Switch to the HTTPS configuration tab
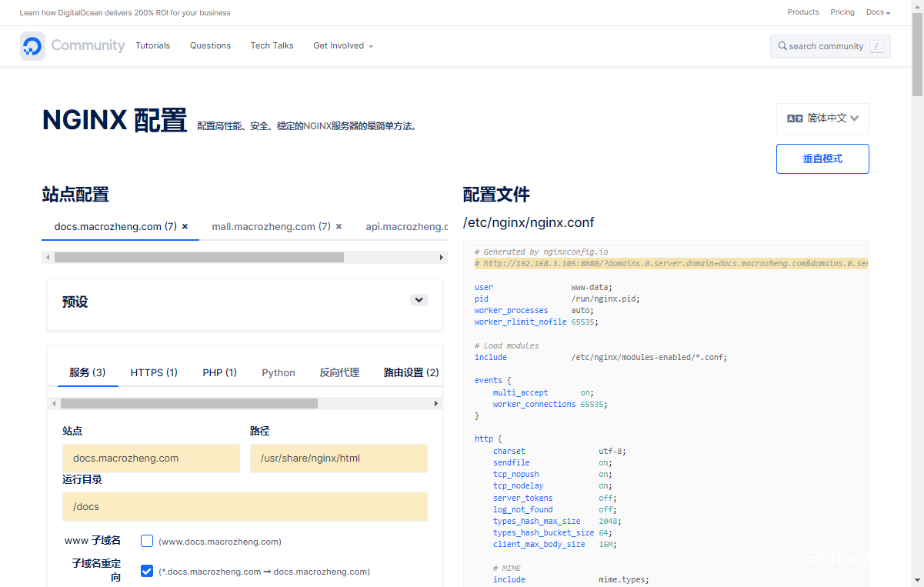924x587 pixels. tap(153, 372)
